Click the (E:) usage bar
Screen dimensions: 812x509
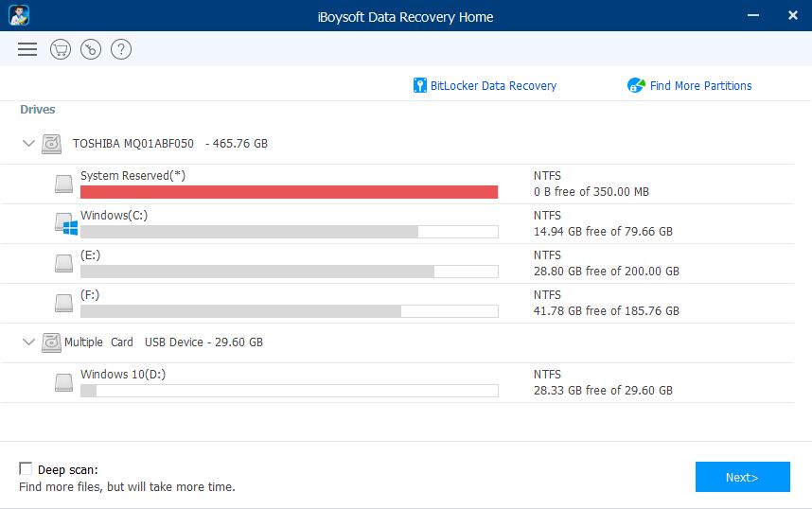(289, 272)
